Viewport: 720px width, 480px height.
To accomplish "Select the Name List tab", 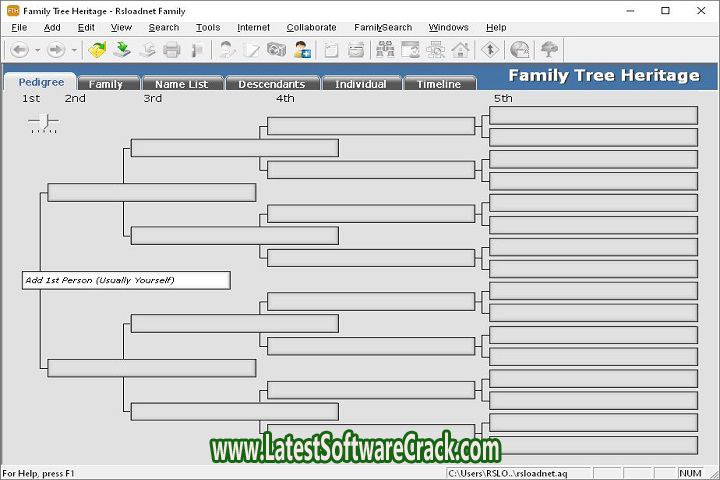I will [x=182, y=84].
